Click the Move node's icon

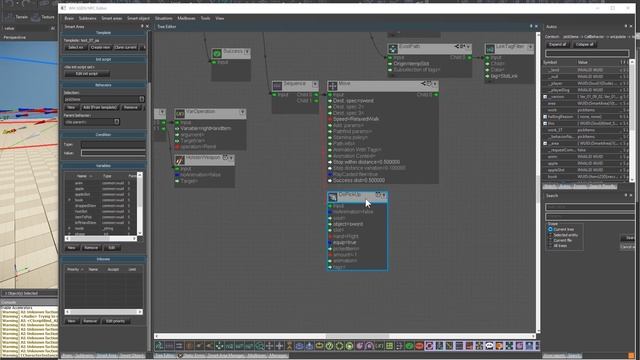(333, 86)
